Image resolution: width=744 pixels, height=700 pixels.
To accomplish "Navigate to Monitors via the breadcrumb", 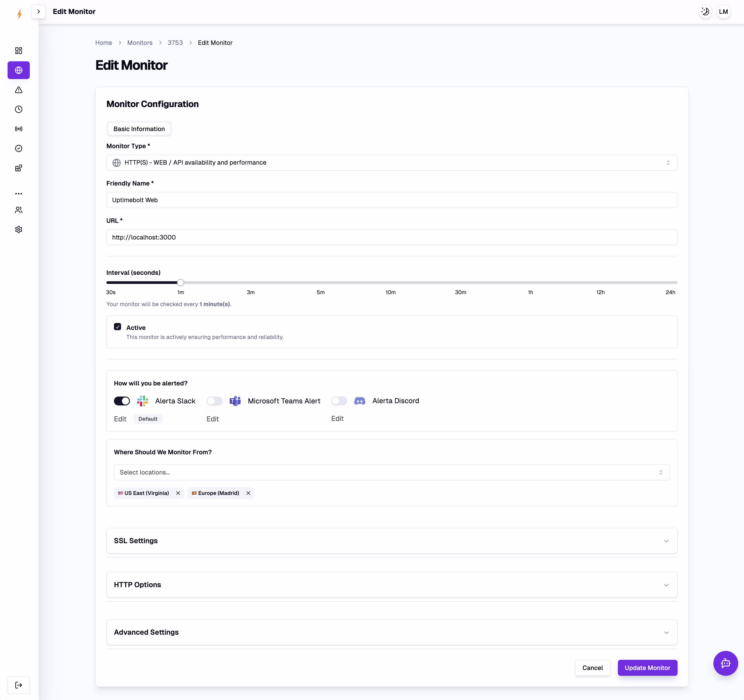I will click(140, 43).
